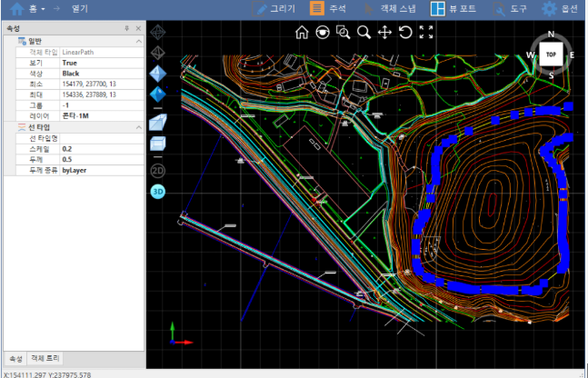This screenshot has width=588, height=378.
Task: Collapse the 선 타입 properties section
Action: click(x=138, y=127)
